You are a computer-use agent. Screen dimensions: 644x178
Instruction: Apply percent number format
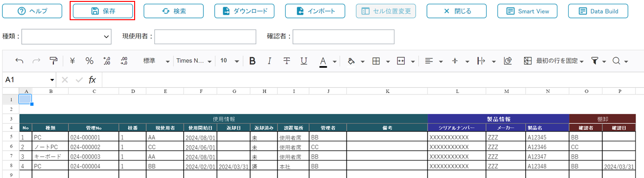[89, 61]
